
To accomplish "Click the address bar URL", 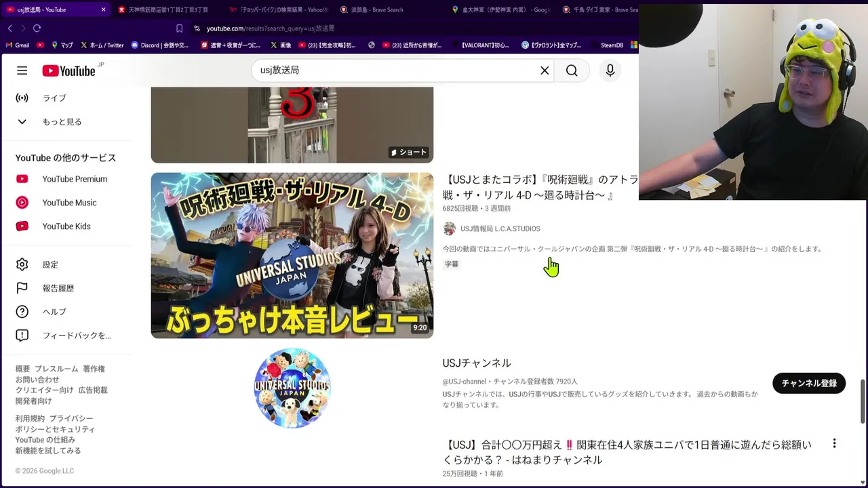I will [x=270, y=28].
